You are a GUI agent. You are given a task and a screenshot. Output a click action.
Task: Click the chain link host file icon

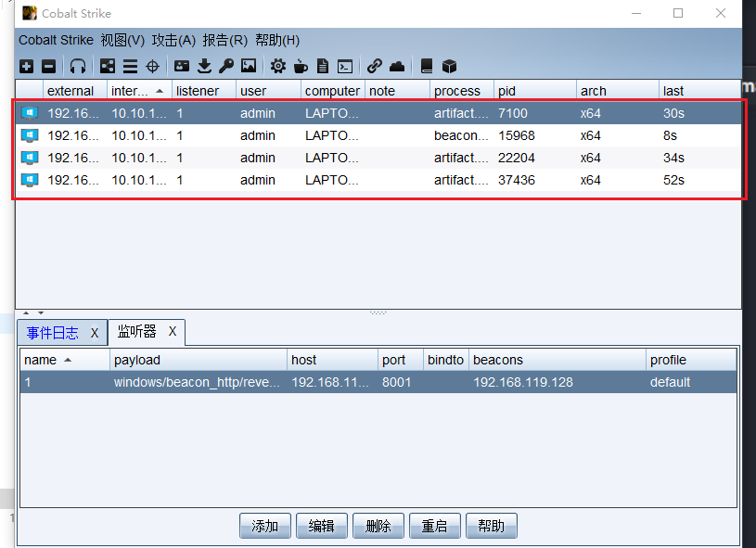click(375, 66)
